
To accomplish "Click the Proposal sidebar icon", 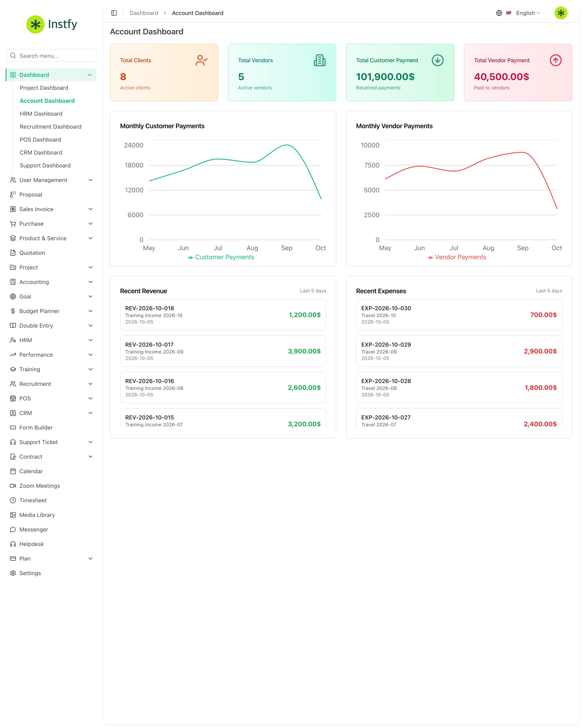I will (13, 194).
